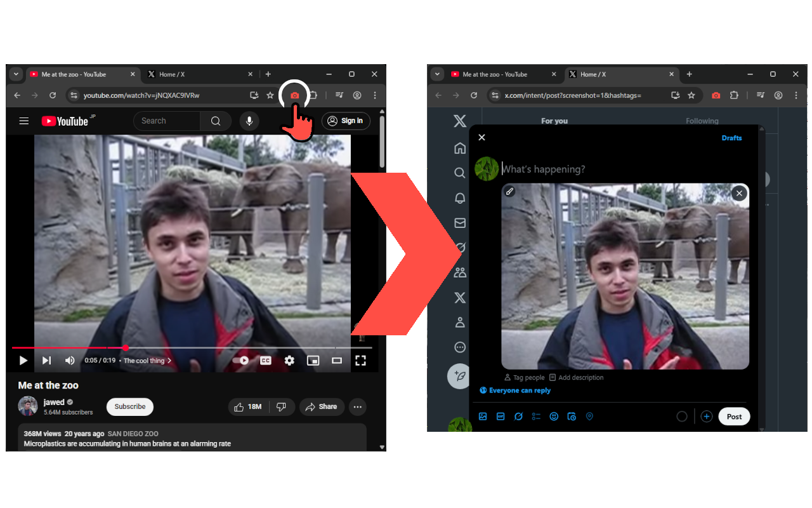Select 'Me at the zoo - YouTube' tab in left window
Viewport: 812px width, 508px height.
[x=82, y=74]
